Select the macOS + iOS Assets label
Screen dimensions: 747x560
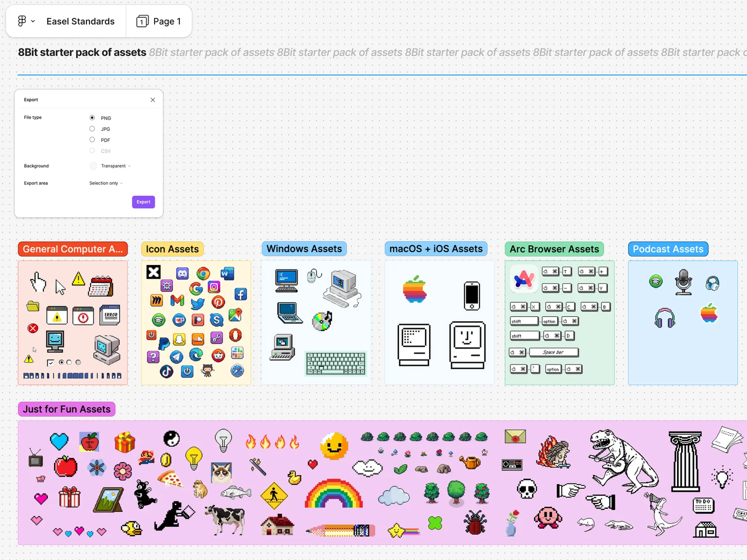coord(436,249)
